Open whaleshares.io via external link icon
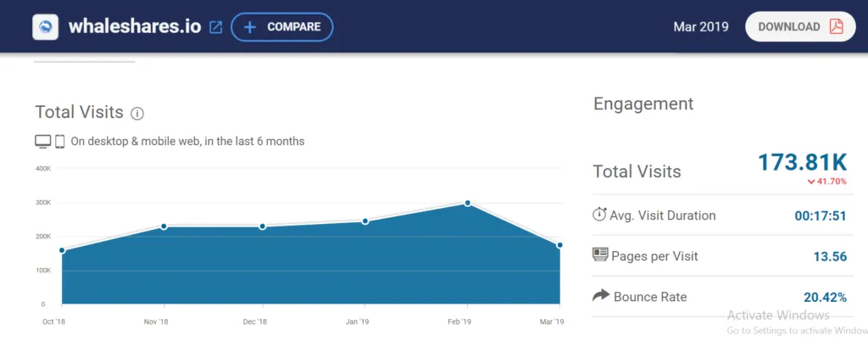The image size is (868, 341). [x=216, y=27]
